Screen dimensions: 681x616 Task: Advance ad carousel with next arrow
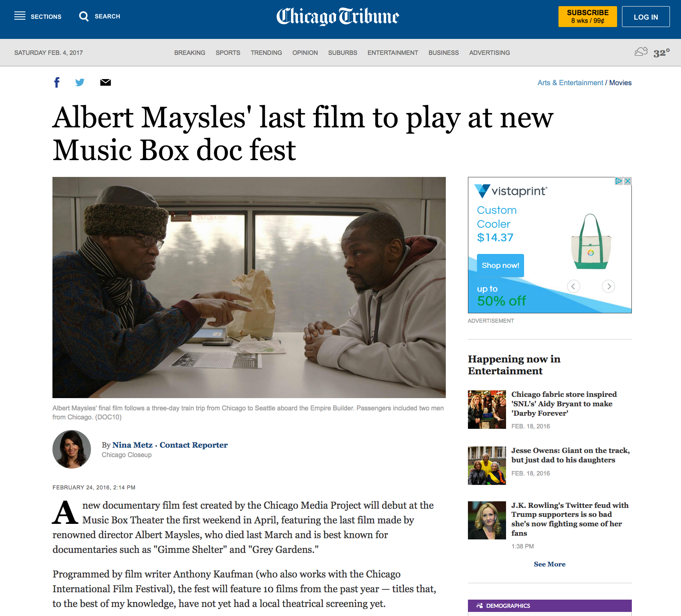tap(608, 286)
